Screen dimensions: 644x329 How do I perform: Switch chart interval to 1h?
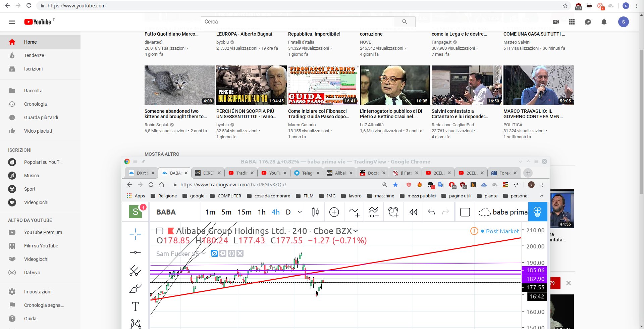tap(262, 212)
